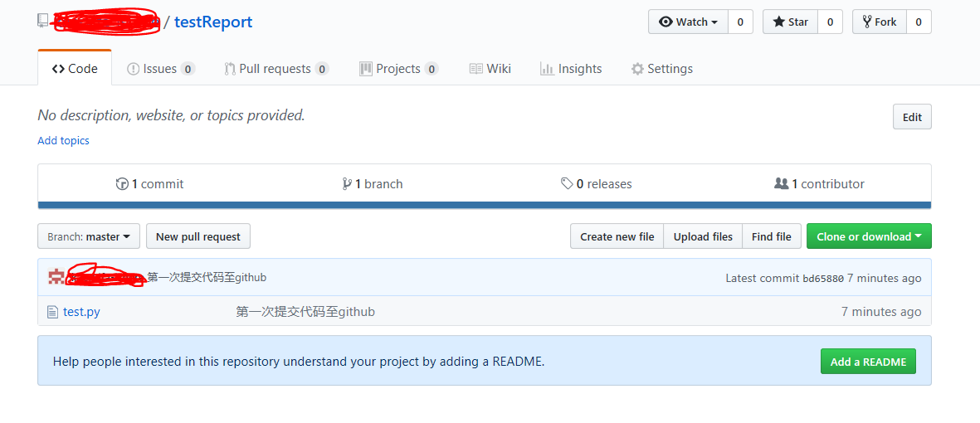Click the Edit description button
980x423 pixels.
pos(912,117)
